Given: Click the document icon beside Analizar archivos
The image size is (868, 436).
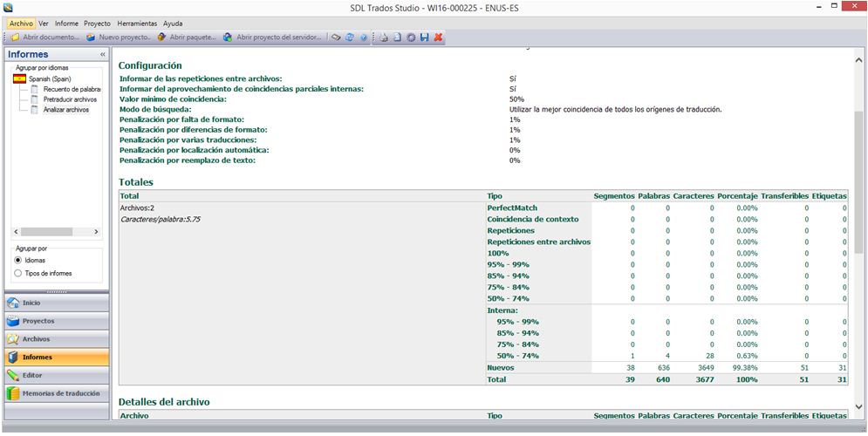Looking at the screenshot, I should pos(34,110).
